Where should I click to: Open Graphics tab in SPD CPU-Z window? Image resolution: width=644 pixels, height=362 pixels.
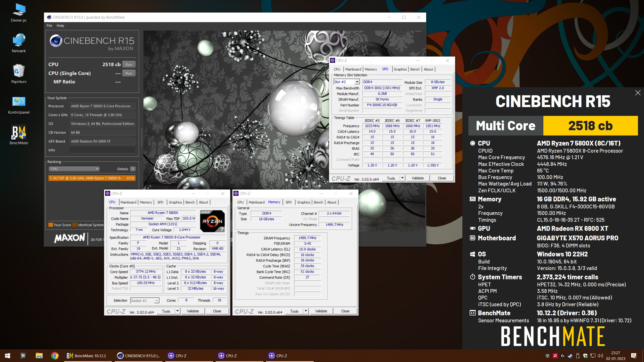(x=400, y=69)
